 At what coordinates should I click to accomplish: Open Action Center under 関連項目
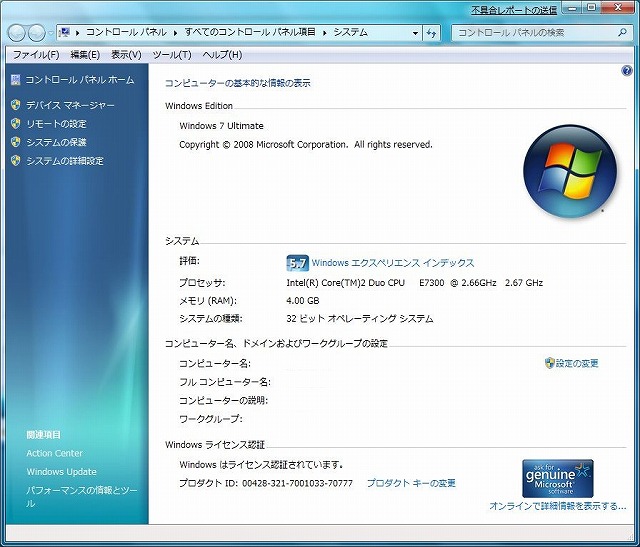tap(54, 453)
